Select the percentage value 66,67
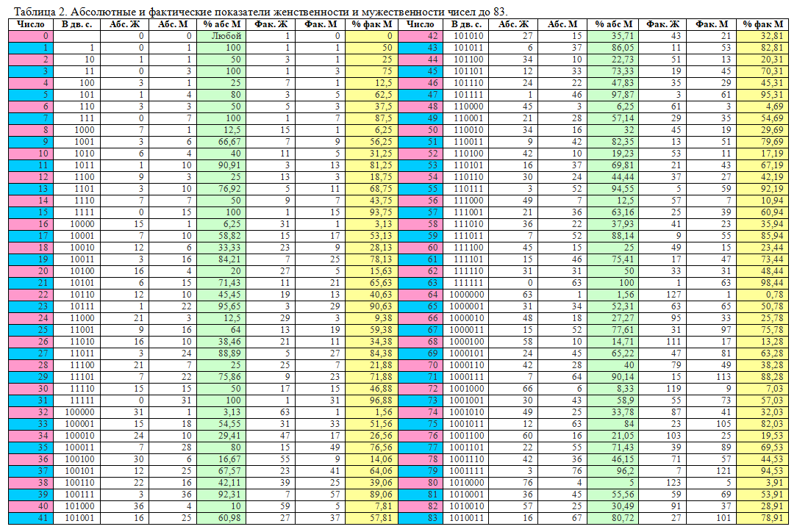 point(229,142)
